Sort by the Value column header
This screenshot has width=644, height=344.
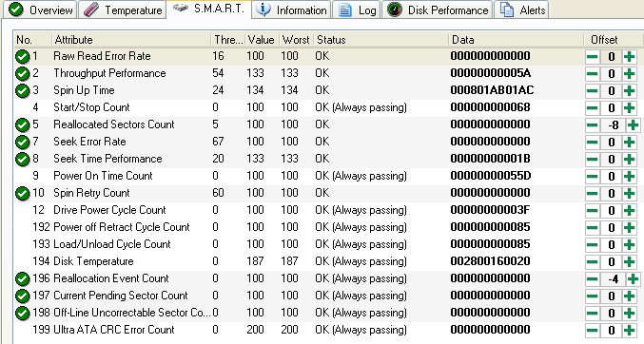262,40
